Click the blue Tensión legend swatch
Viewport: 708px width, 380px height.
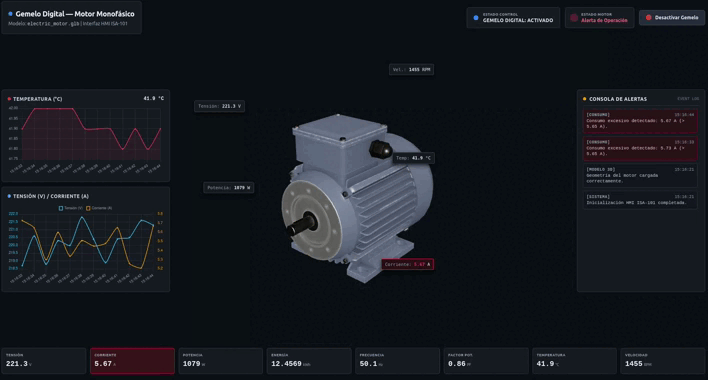[x=61, y=208]
